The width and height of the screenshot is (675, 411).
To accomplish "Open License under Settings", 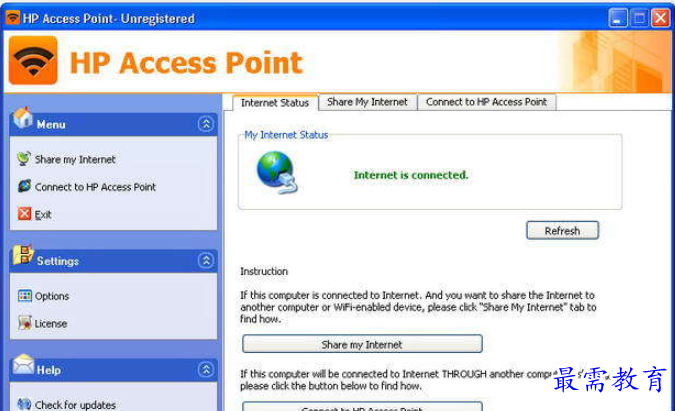I will pyautogui.click(x=51, y=324).
